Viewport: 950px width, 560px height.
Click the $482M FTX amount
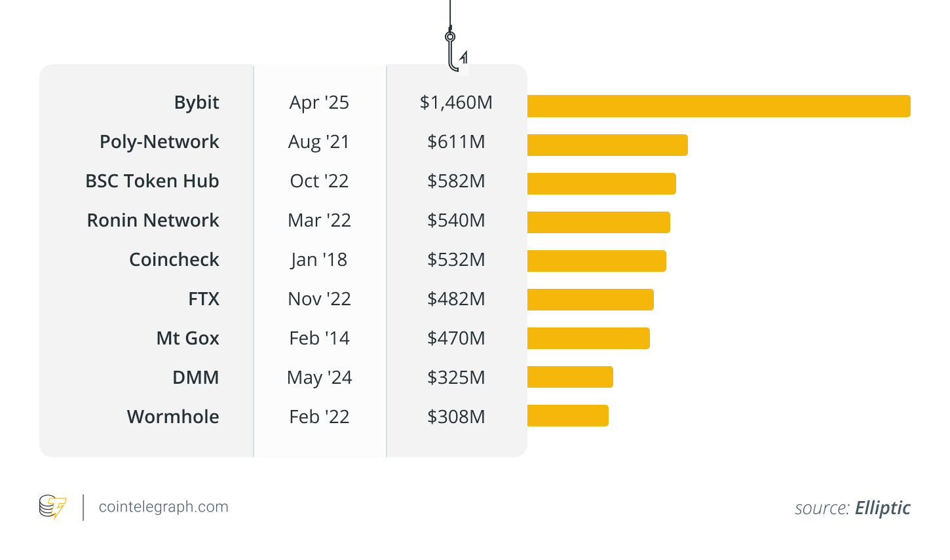coord(456,299)
